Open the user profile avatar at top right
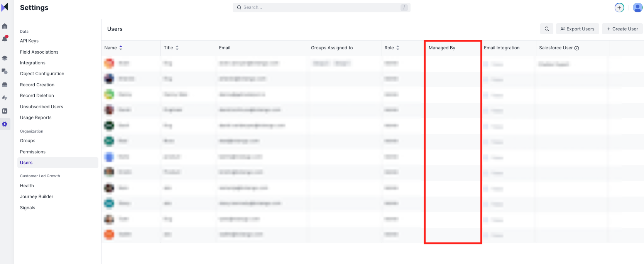Screen dimensions: 644x264 637,8
